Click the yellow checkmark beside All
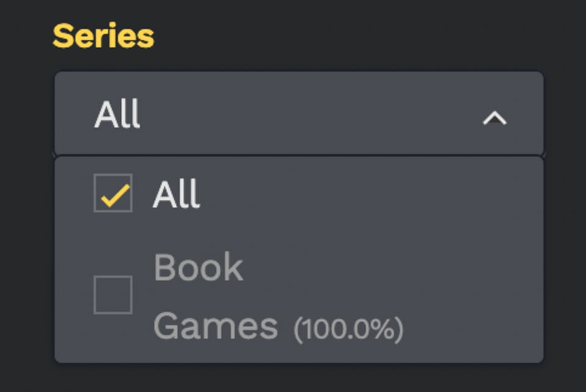This screenshot has width=586, height=392. [x=114, y=195]
